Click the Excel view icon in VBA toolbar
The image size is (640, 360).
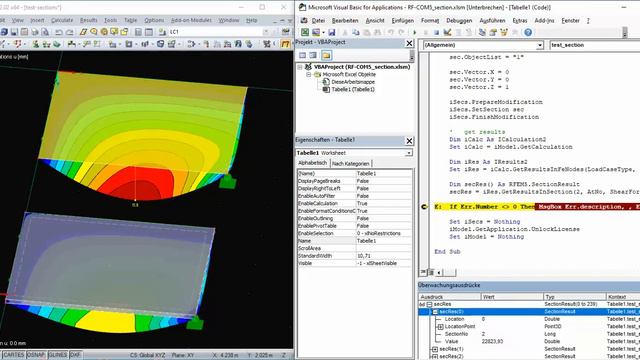pos(305,32)
